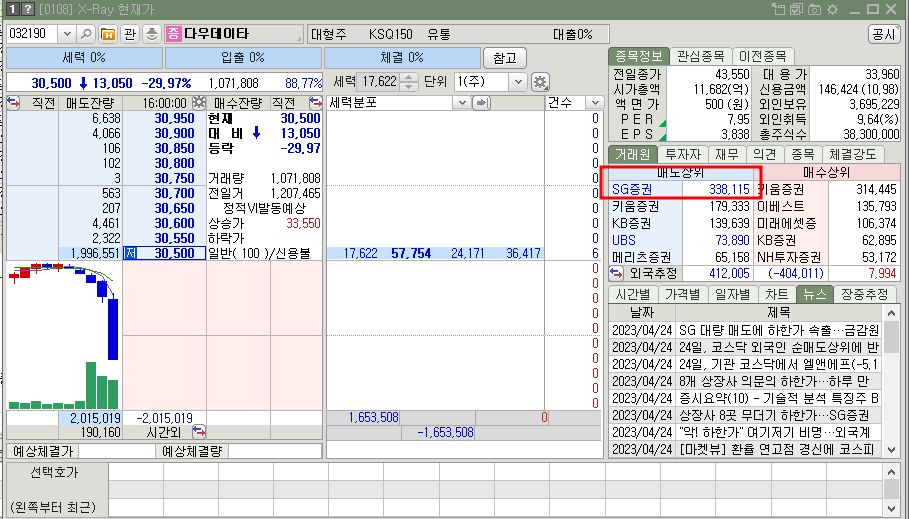Open the 차트 tab

tap(777, 294)
